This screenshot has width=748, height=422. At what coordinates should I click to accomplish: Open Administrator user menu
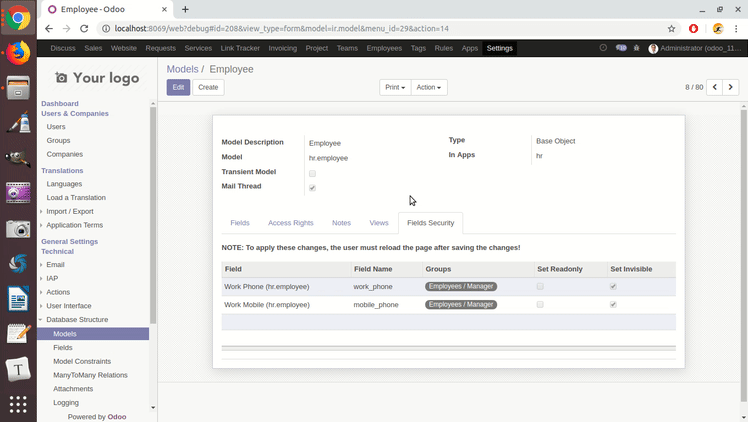(695, 48)
